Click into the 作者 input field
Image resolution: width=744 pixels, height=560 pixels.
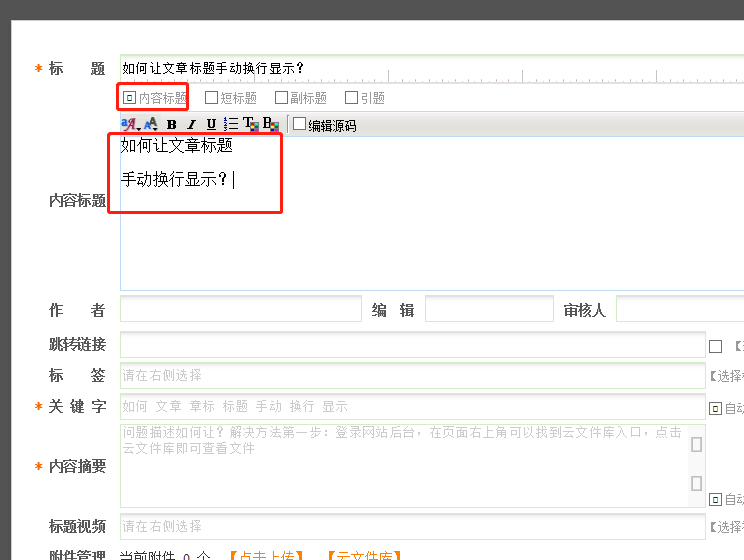tap(240, 309)
